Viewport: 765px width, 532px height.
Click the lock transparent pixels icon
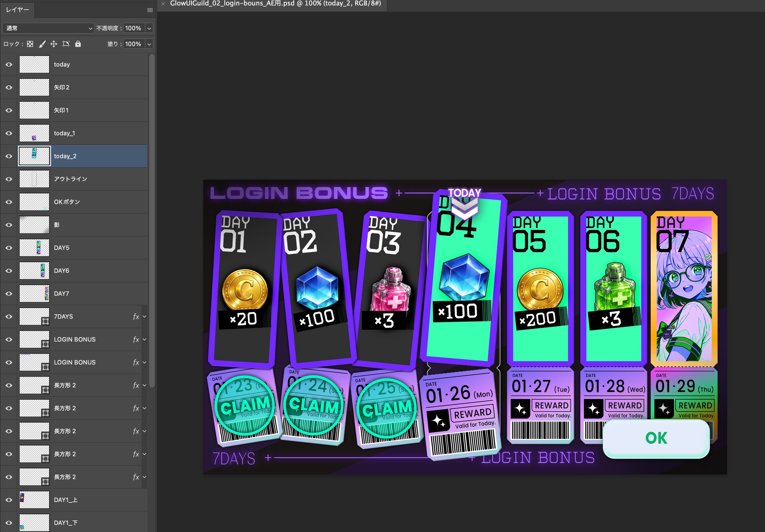pos(30,44)
